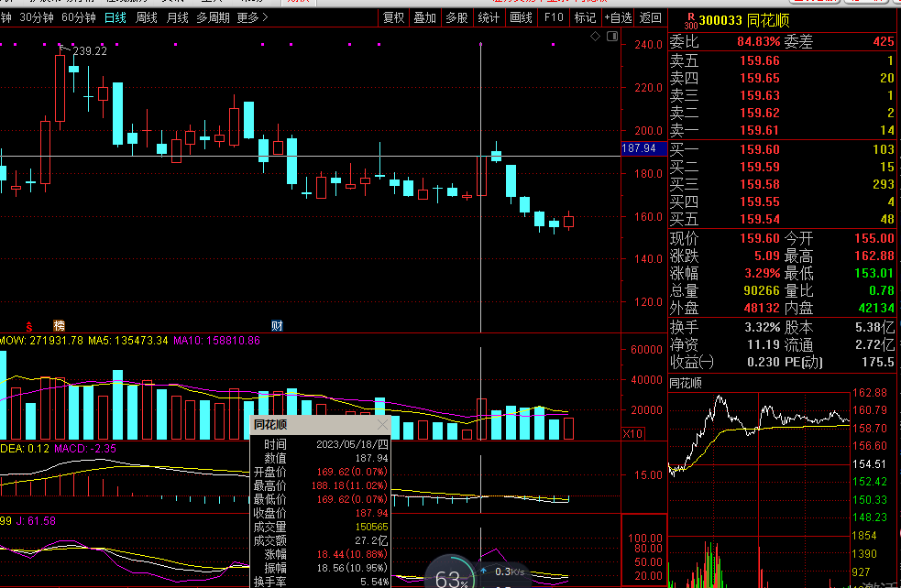The height and width of the screenshot is (588, 901).
Task: Click the 财 financial report marker
Action: coord(277,326)
